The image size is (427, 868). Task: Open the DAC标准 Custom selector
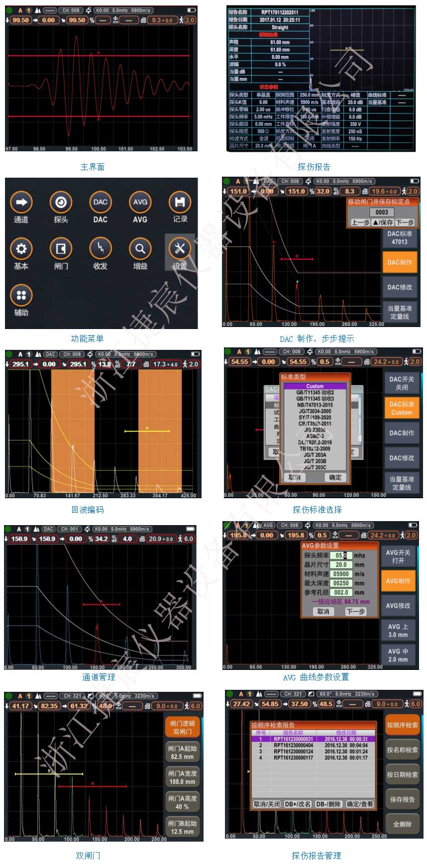coord(401,408)
